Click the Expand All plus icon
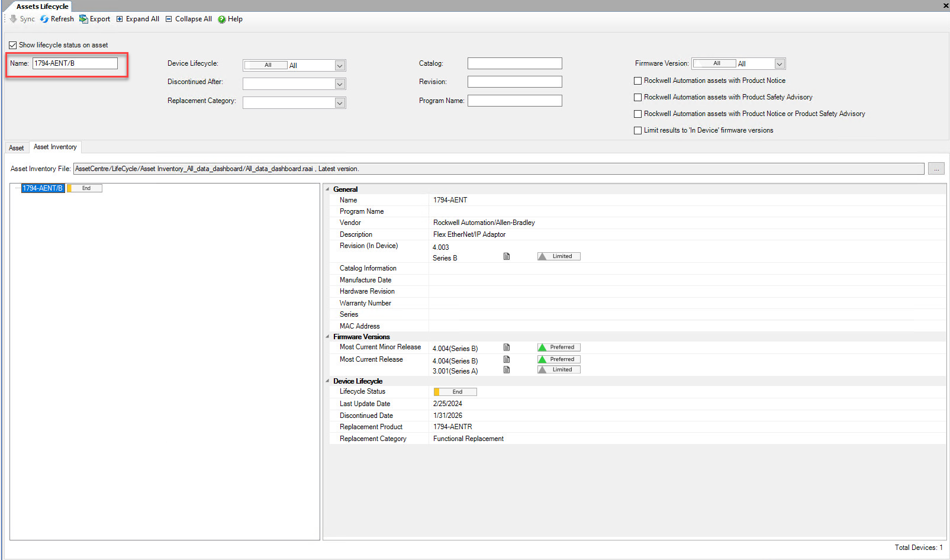Viewport: 950px width, 560px height. pyautogui.click(x=120, y=19)
